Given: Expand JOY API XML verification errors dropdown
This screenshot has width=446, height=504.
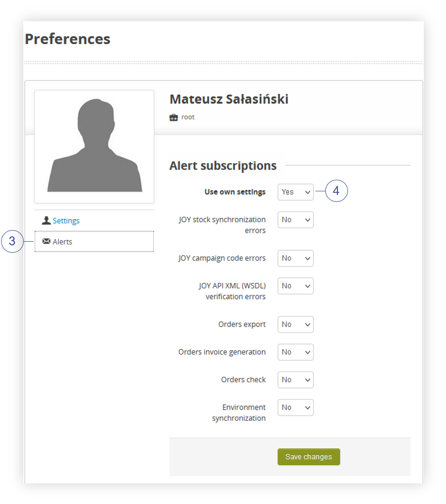Looking at the screenshot, I should [295, 286].
